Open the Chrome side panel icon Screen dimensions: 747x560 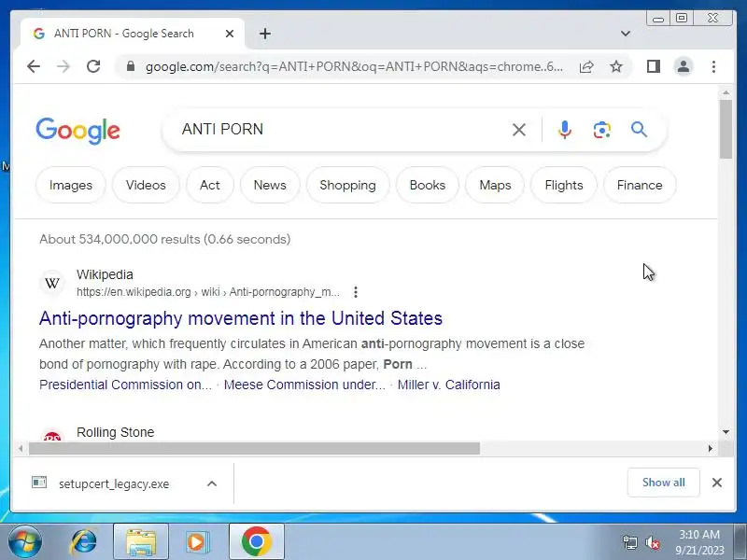coord(653,66)
